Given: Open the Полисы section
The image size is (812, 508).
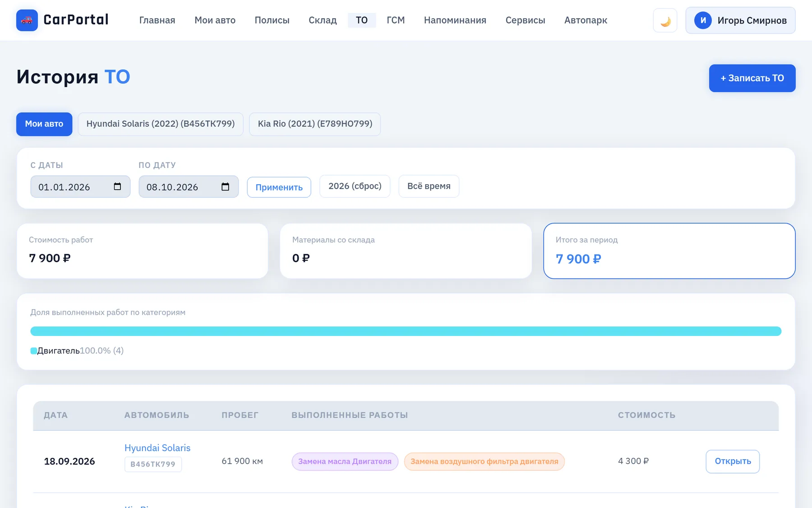Looking at the screenshot, I should point(272,20).
